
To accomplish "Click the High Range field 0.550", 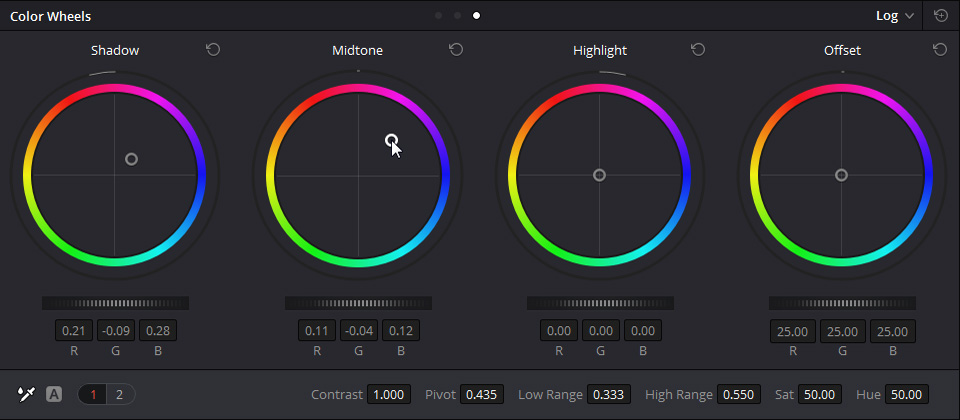I will [x=738, y=394].
